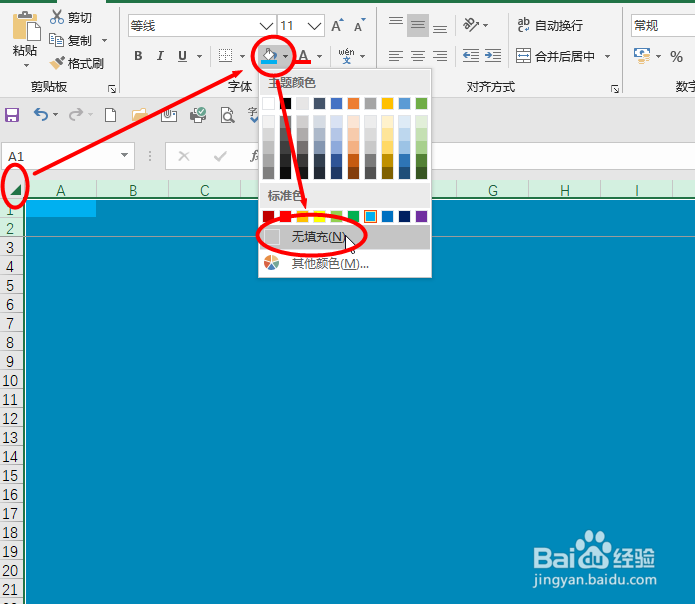Screen dimensions: 695x604
Task: Click Merge & Center (合并后居中) button
Action: (x=556, y=56)
